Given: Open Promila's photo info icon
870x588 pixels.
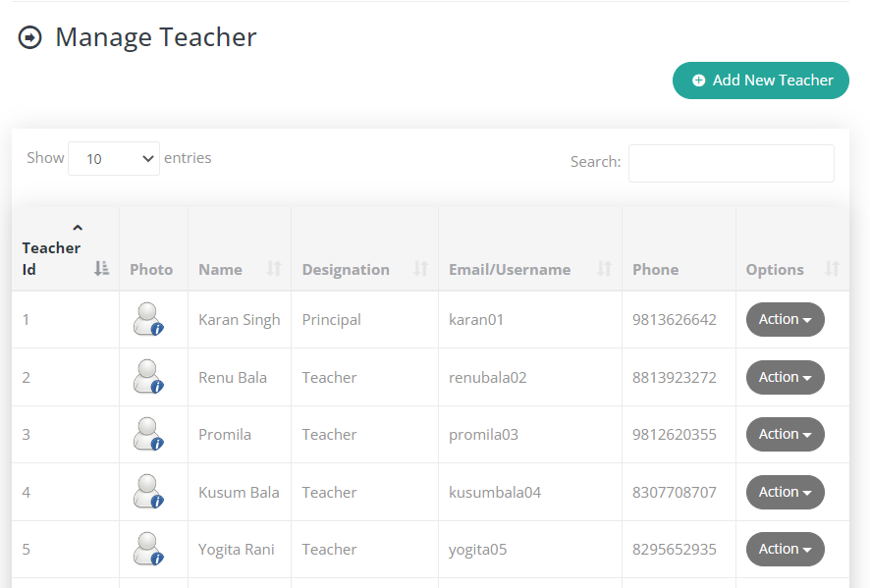Looking at the screenshot, I should pyautogui.click(x=159, y=442).
